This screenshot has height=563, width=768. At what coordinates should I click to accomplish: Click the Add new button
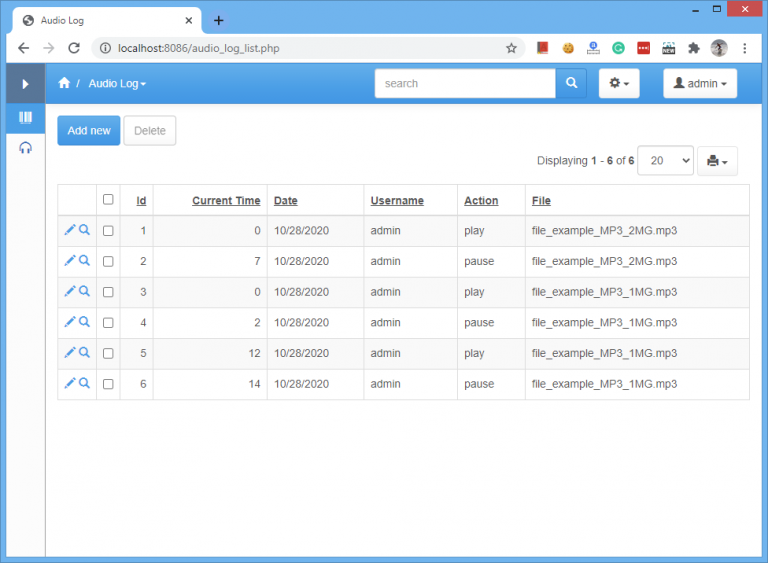(x=89, y=131)
